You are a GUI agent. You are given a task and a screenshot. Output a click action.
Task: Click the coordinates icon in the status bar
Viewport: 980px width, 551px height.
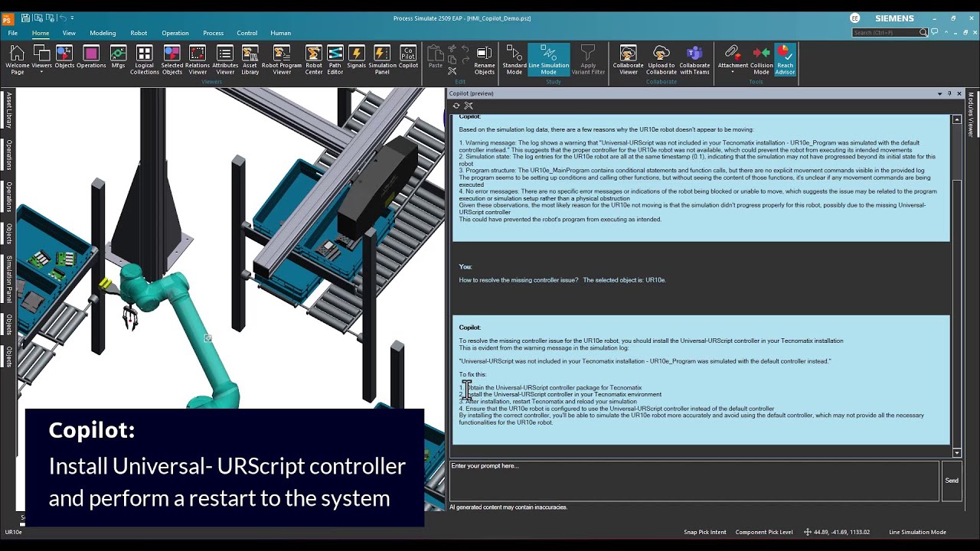pyautogui.click(x=808, y=532)
